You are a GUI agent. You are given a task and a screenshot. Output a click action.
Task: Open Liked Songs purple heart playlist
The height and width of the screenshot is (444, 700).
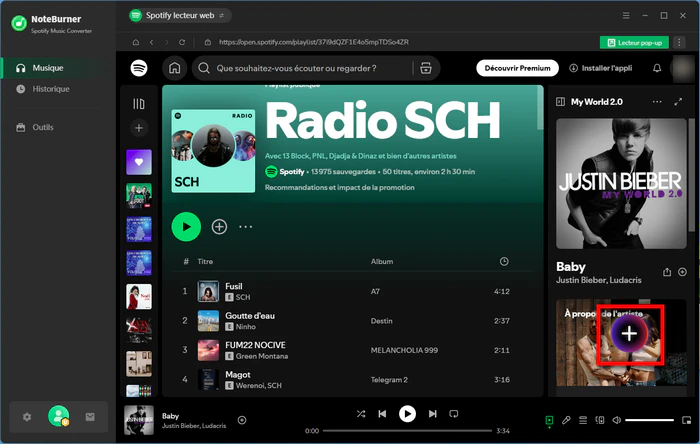click(x=139, y=162)
